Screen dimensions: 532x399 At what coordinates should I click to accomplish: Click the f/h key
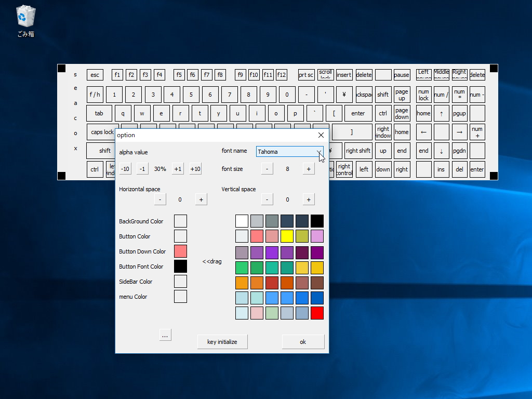tap(95, 95)
